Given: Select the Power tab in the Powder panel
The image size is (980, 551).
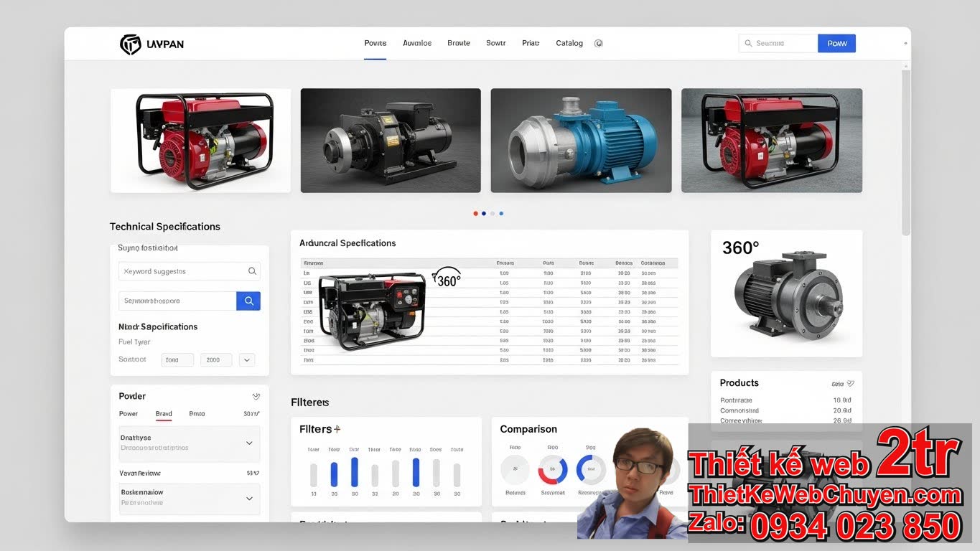Looking at the screenshot, I should click(129, 414).
